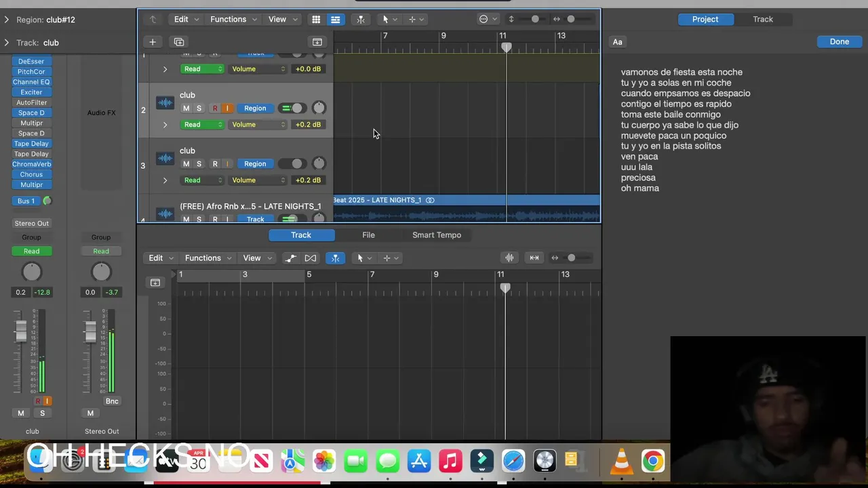Duplicate track using the duplicate icon

pyautogui.click(x=179, y=42)
